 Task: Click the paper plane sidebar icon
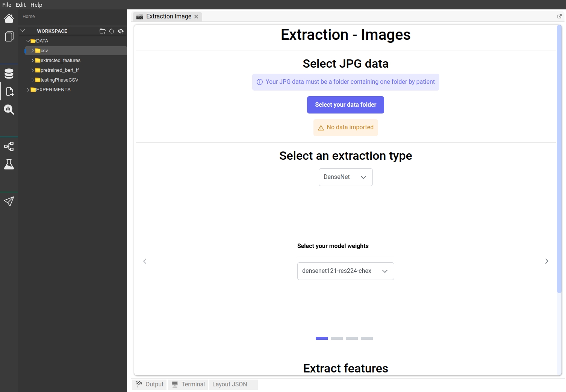(9, 201)
